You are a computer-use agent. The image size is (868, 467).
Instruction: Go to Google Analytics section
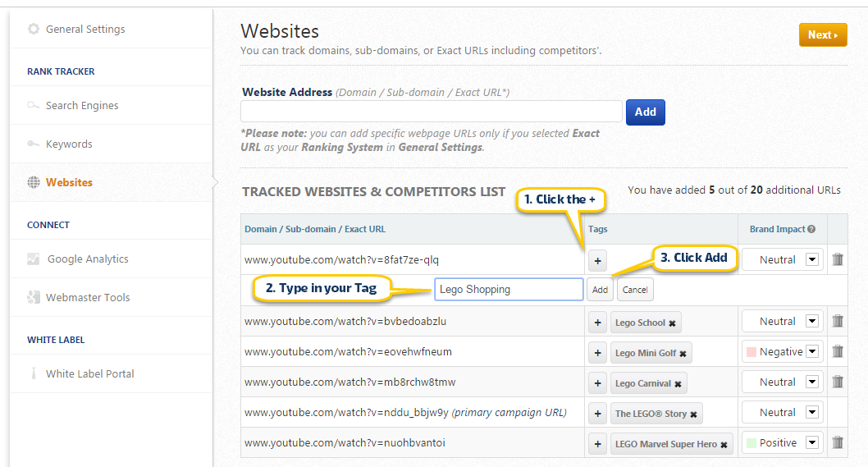(88, 259)
